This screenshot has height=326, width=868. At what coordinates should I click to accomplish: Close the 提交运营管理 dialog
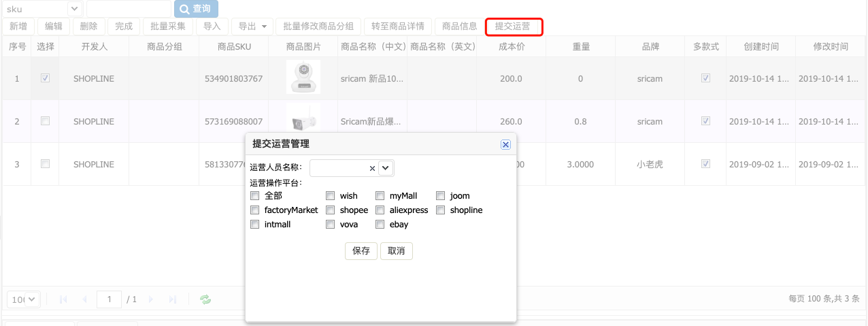coord(505,144)
